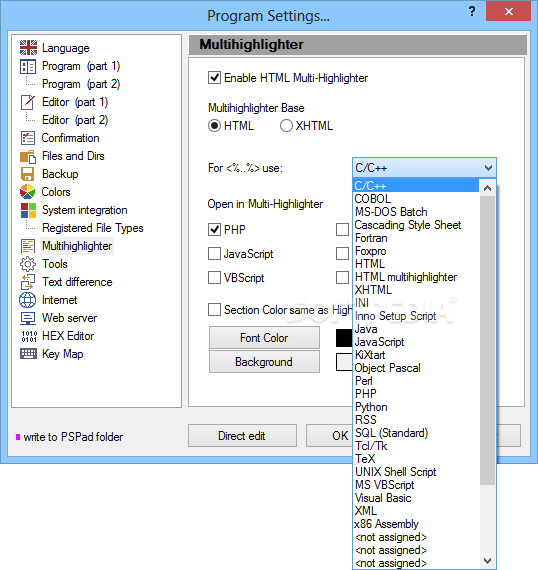The height and width of the screenshot is (570, 538).
Task: Pick Visual Basic from the list
Action: [x=416, y=498]
